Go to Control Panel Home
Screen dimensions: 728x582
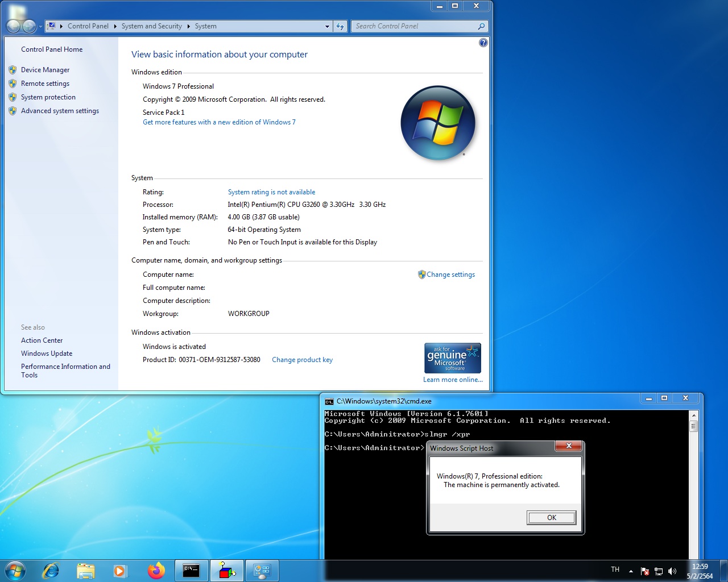pyautogui.click(x=52, y=49)
